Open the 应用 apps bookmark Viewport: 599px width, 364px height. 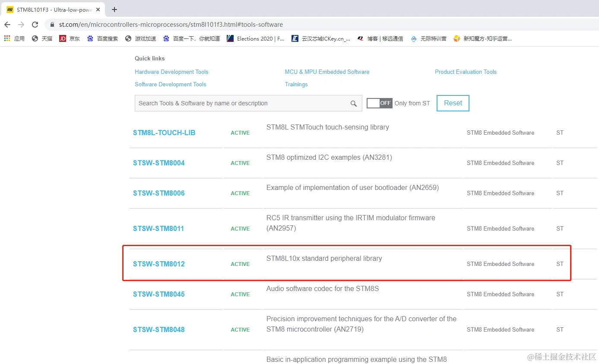tap(14, 38)
